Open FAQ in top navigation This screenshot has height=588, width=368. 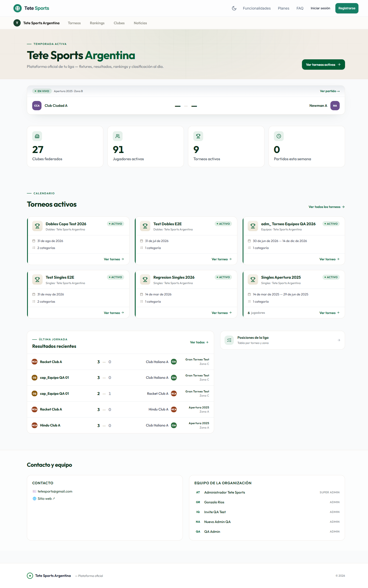click(x=300, y=8)
